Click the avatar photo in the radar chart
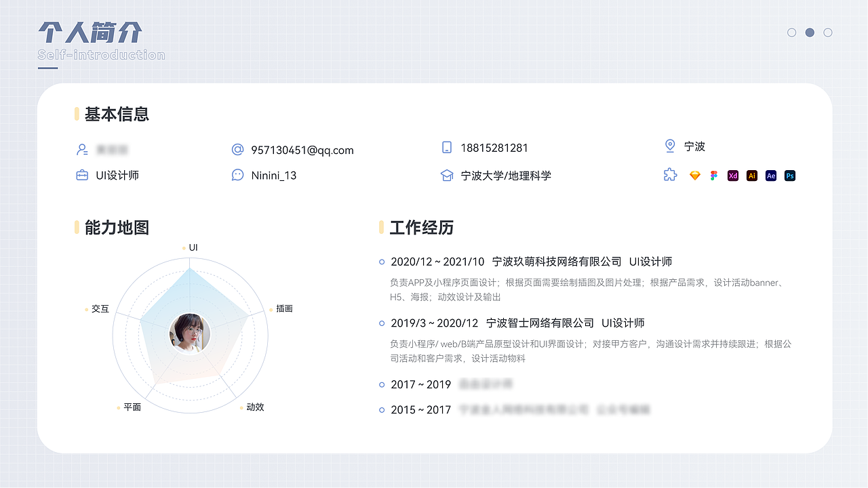 190,333
